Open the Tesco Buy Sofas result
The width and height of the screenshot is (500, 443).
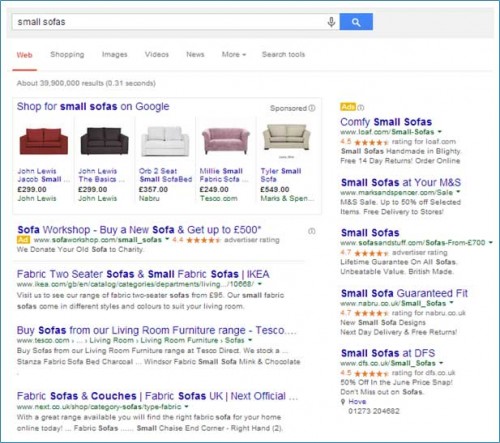point(156,330)
